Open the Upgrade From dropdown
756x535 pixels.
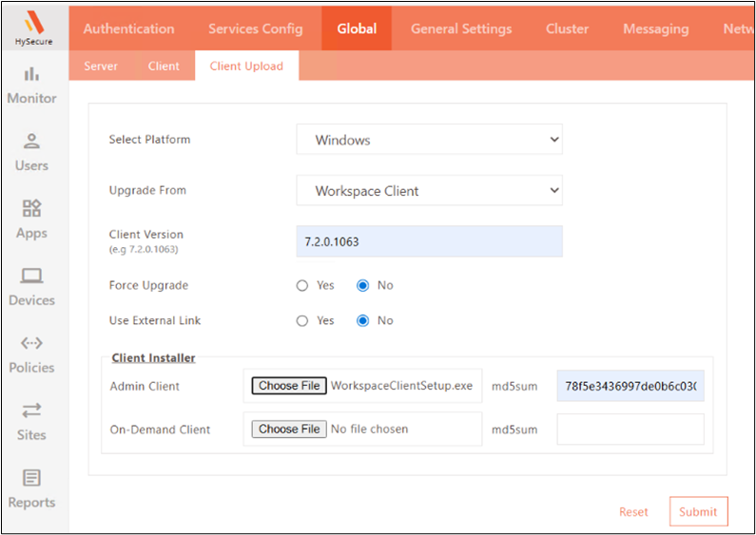(x=429, y=190)
